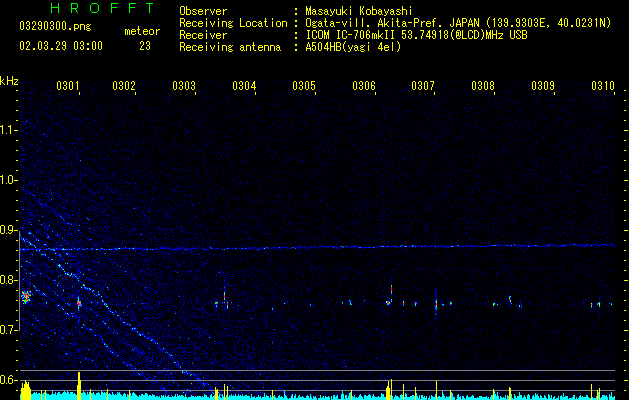Viewport: 629px width, 400px height.
Task: Click the date 02.03.29 03:00
Action: click(61, 46)
